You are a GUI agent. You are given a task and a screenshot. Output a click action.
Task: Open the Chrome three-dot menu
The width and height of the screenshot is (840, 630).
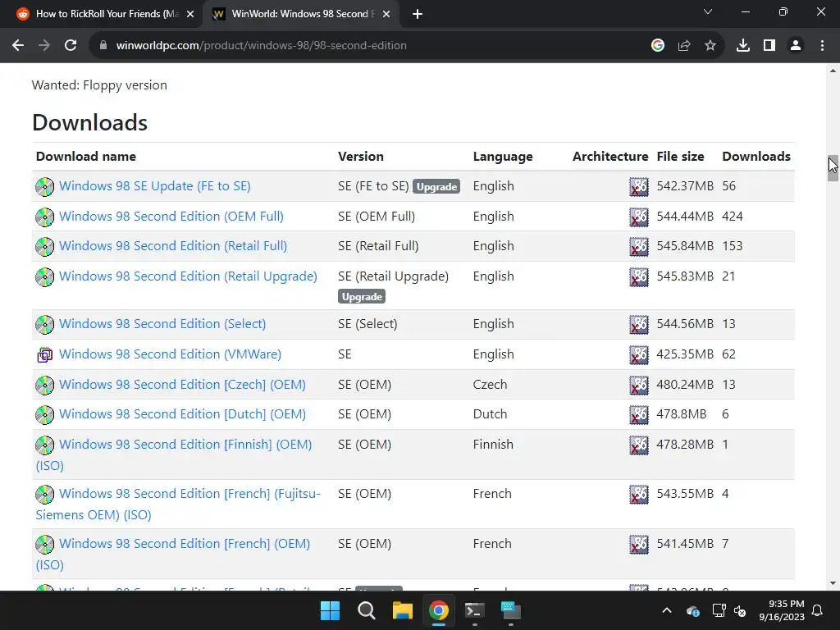822,46
